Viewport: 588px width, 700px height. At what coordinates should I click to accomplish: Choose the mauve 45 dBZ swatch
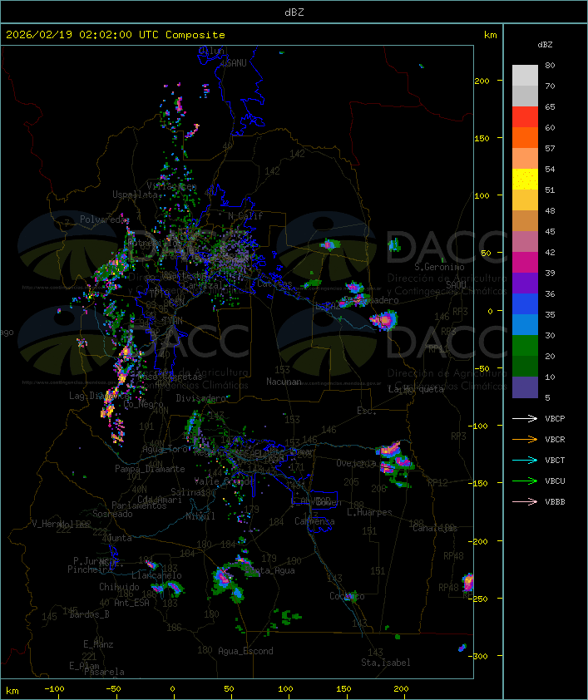coord(525,242)
